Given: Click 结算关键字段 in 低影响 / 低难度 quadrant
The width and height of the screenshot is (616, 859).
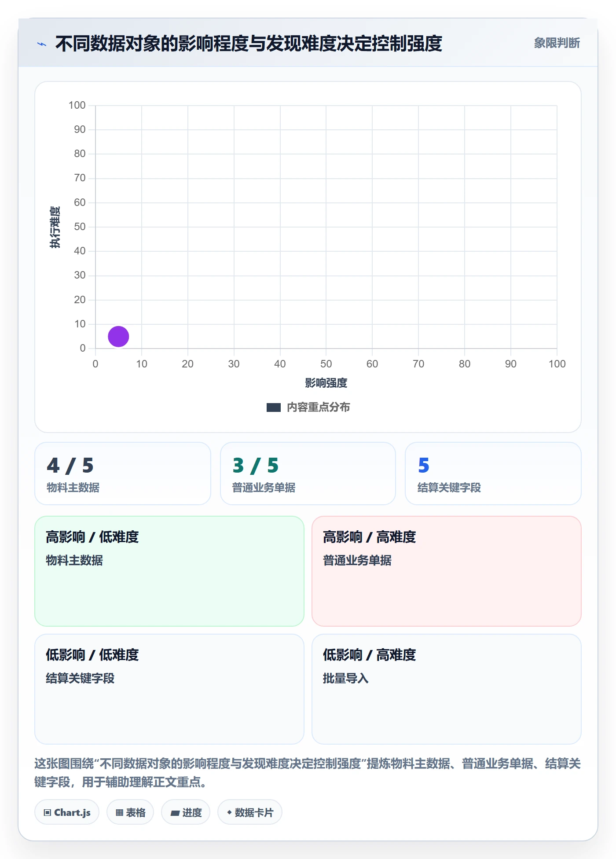Looking at the screenshot, I should click(80, 678).
